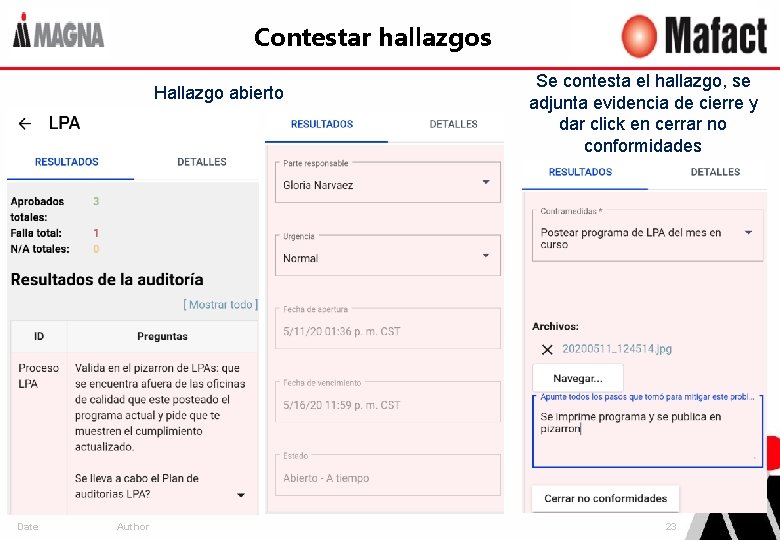Screen dimensions: 780x540
Task: Select DETALLES tab above Contramedidas
Action: pyautogui.click(x=715, y=172)
